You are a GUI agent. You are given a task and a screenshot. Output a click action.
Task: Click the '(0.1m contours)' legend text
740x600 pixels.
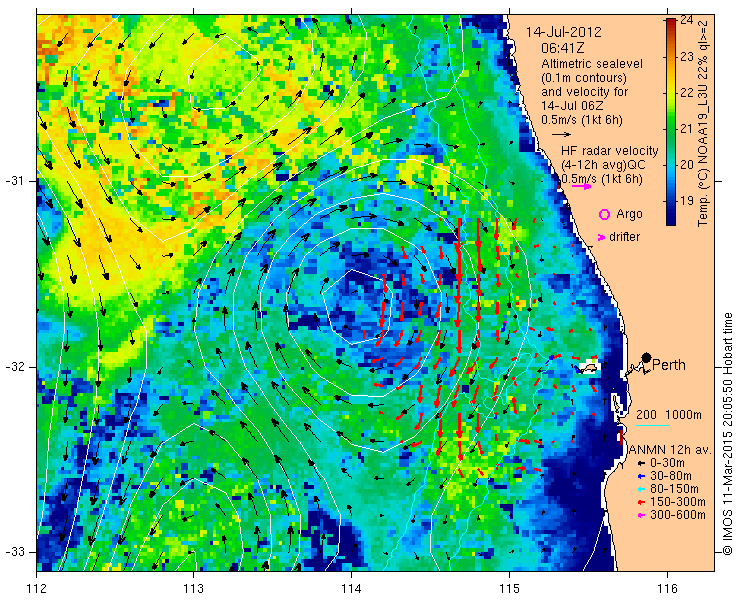[584, 77]
